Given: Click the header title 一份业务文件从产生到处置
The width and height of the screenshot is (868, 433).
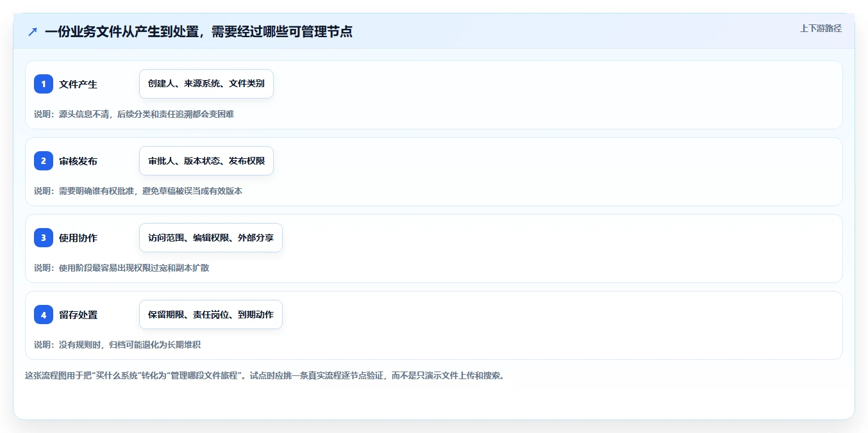Looking at the screenshot, I should click(x=199, y=31).
